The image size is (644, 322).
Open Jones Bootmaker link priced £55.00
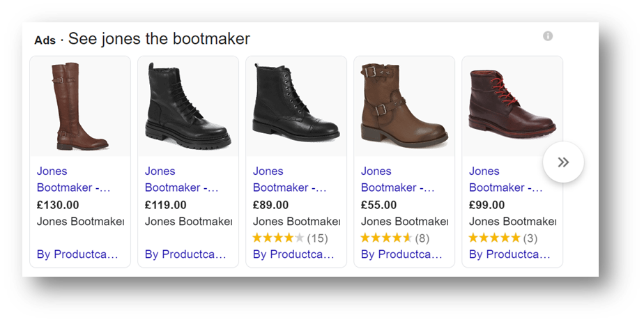[397, 179]
